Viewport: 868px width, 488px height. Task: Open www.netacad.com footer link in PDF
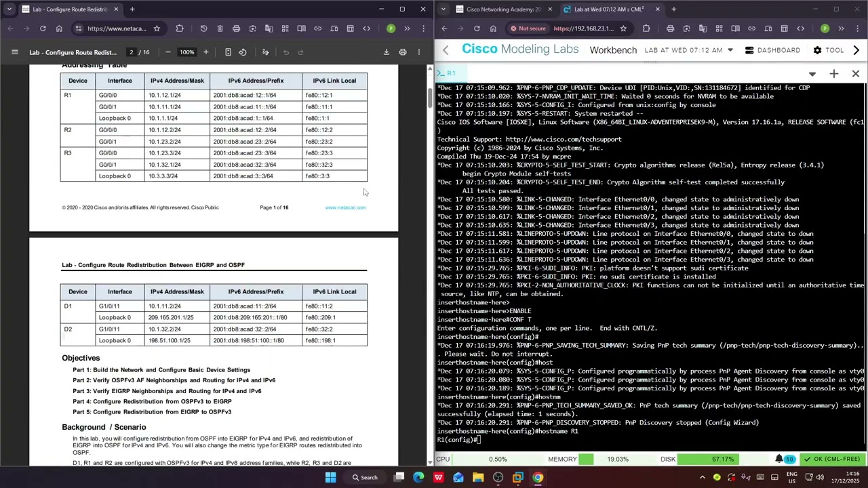(345, 207)
